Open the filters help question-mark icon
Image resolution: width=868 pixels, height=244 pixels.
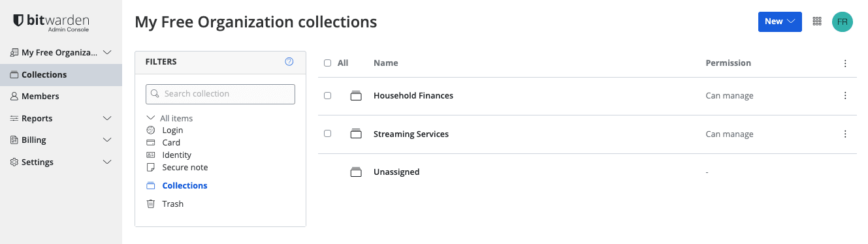289,62
